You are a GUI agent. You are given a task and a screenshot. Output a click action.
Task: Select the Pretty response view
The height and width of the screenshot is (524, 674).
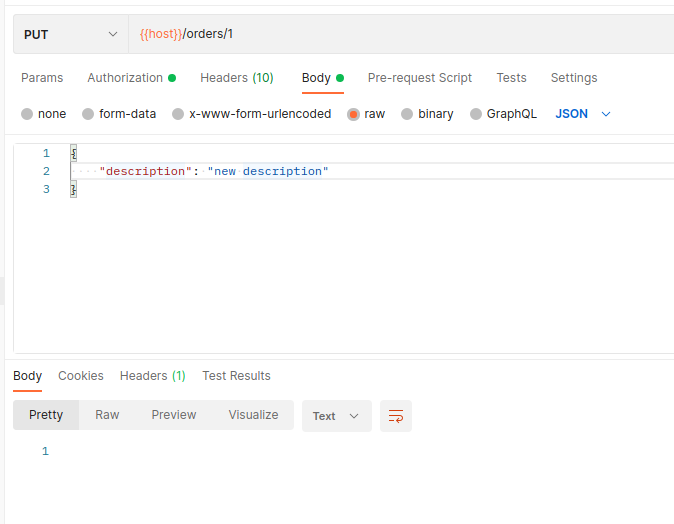[x=46, y=415]
